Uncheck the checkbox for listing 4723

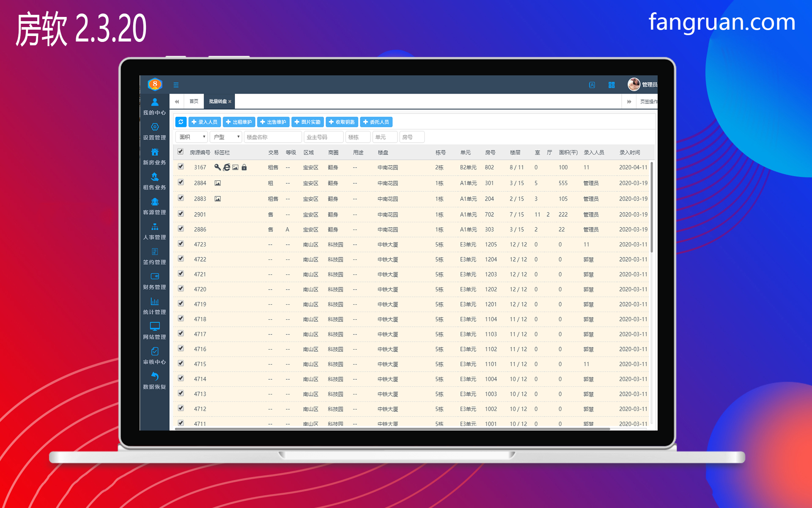pyautogui.click(x=181, y=244)
